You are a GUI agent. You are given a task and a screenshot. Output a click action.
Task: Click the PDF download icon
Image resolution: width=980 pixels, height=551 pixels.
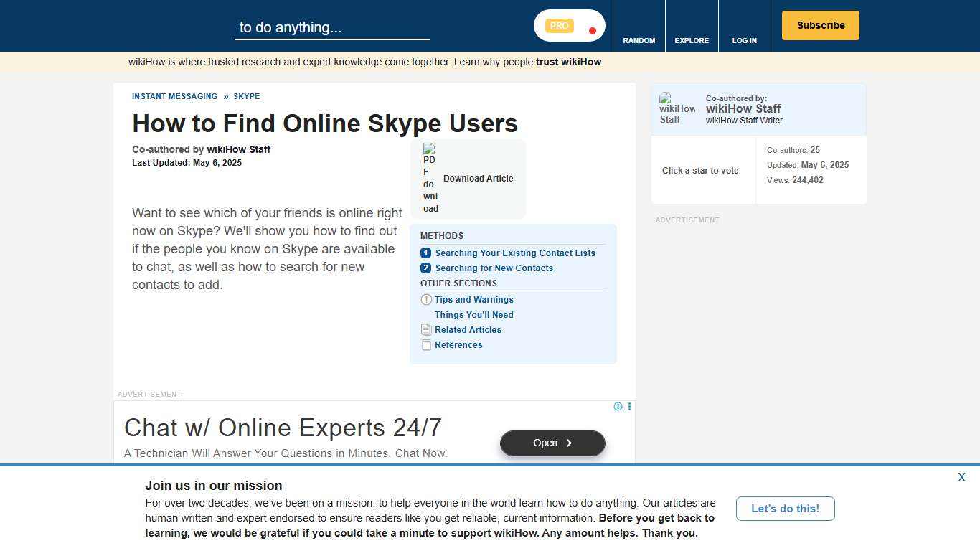click(430, 178)
